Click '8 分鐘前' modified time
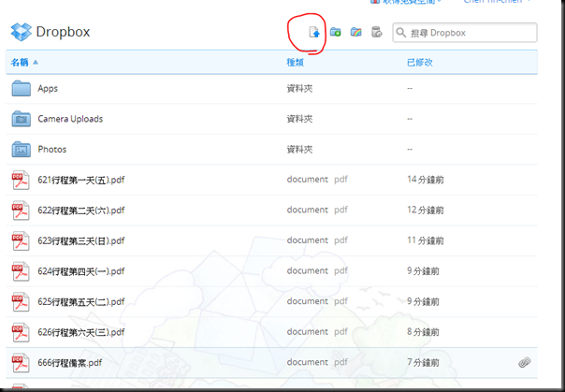 (x=423, y=331)
